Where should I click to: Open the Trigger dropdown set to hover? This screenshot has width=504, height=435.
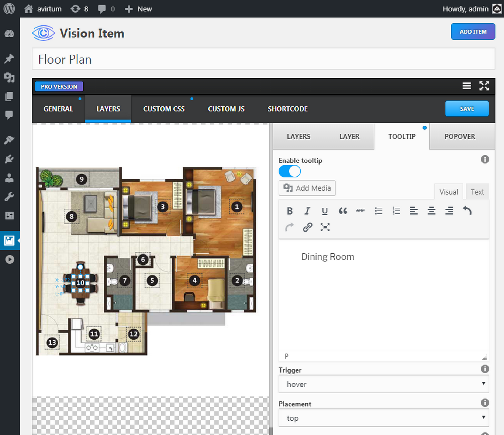point(384,384)
